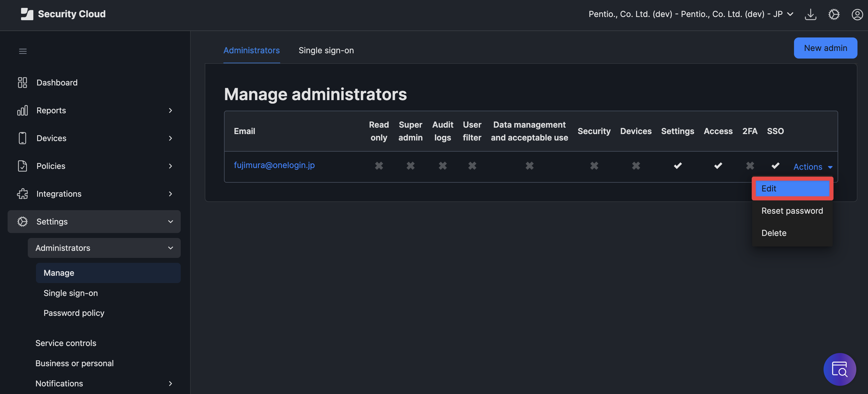Click the Data management and acceptable use header
The width and height of the screenshot is (868, 394).
point(529,131)
